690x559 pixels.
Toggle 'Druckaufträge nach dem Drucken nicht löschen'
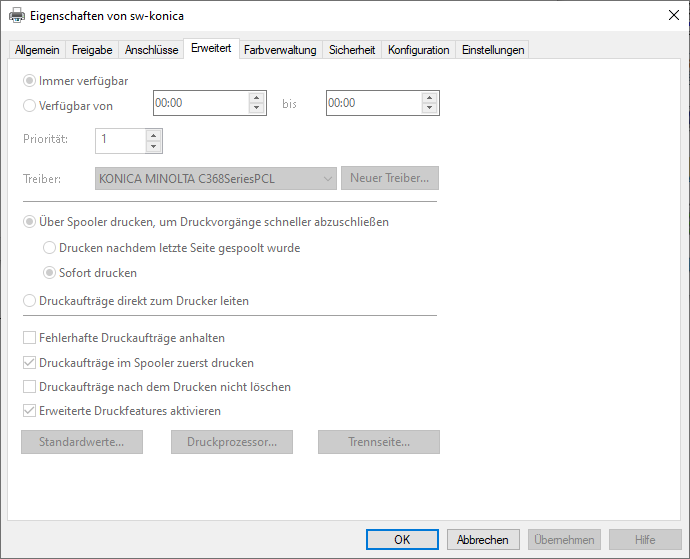point(29,386)
